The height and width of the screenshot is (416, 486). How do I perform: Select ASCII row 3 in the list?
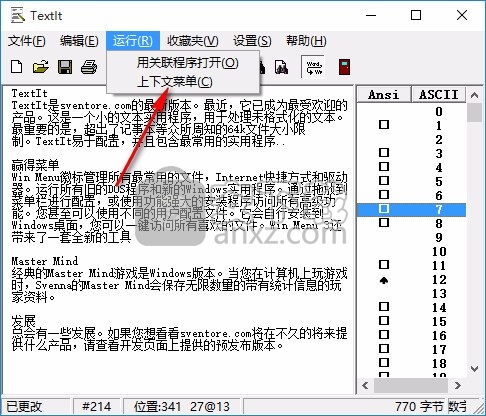click(x=411, y=153)
